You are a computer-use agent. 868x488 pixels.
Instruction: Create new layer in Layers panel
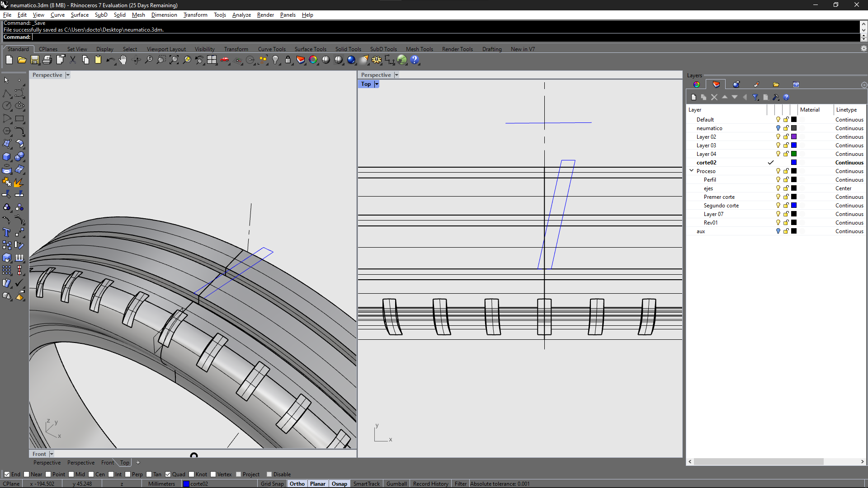click(693, 97)
